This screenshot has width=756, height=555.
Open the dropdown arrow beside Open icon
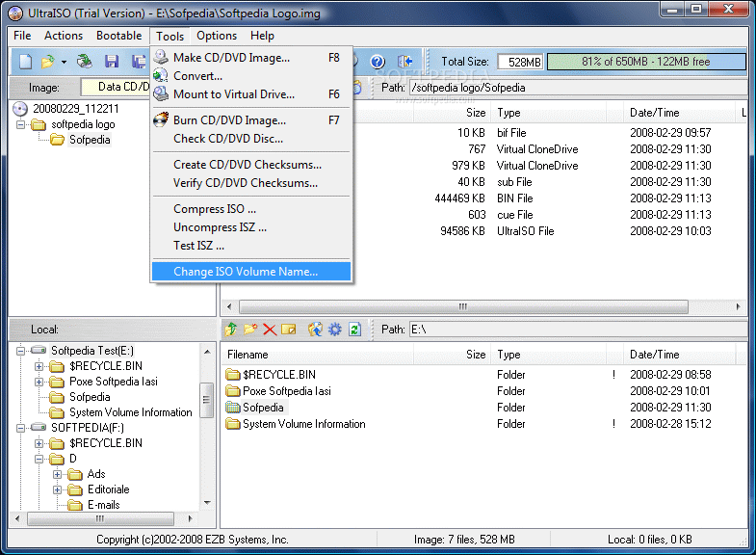point(64,62)
